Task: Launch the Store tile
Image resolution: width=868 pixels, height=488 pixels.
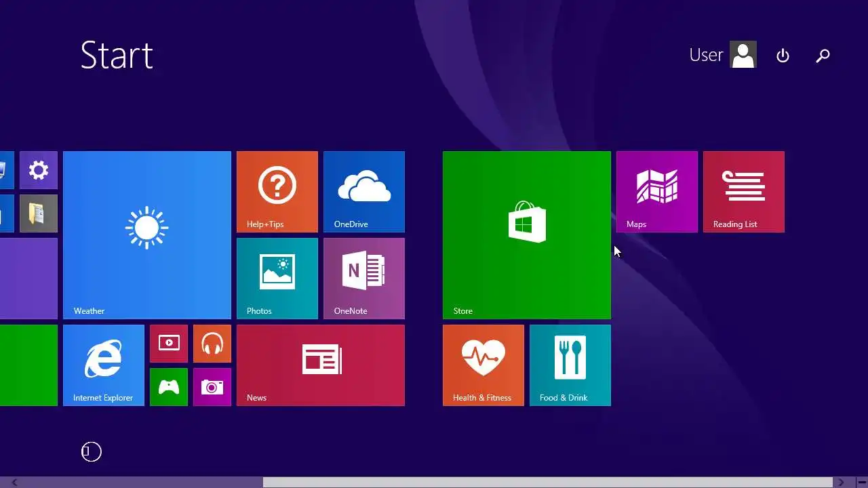Action: click(x=527, y=235)
